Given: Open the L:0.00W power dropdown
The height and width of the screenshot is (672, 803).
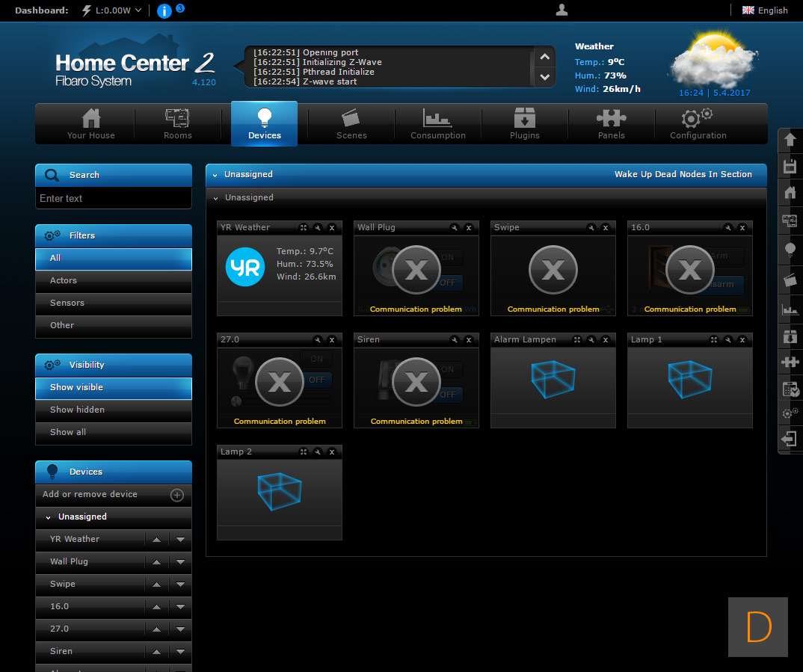Looking at the screenshot, I should tap(111, 10).
